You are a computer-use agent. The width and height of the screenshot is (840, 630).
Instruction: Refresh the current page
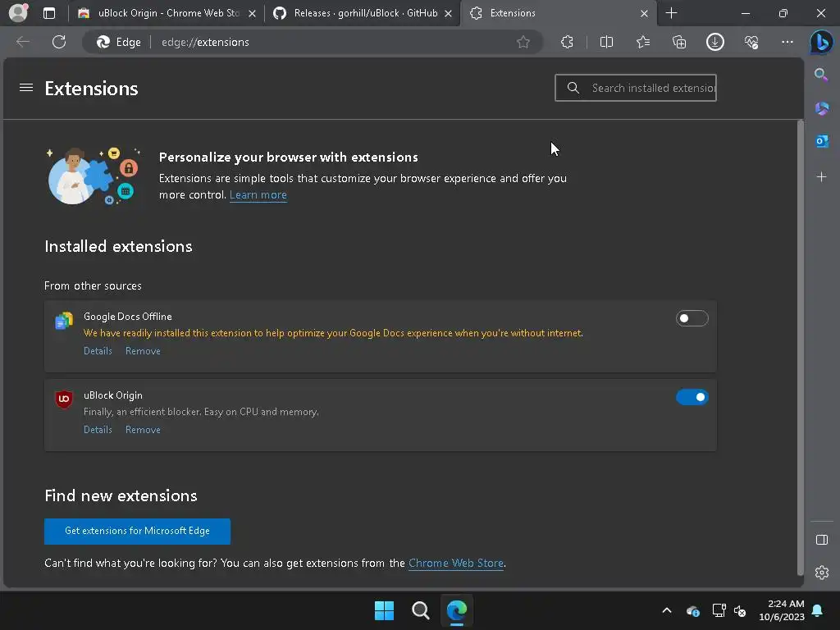[x=59, y=42]
